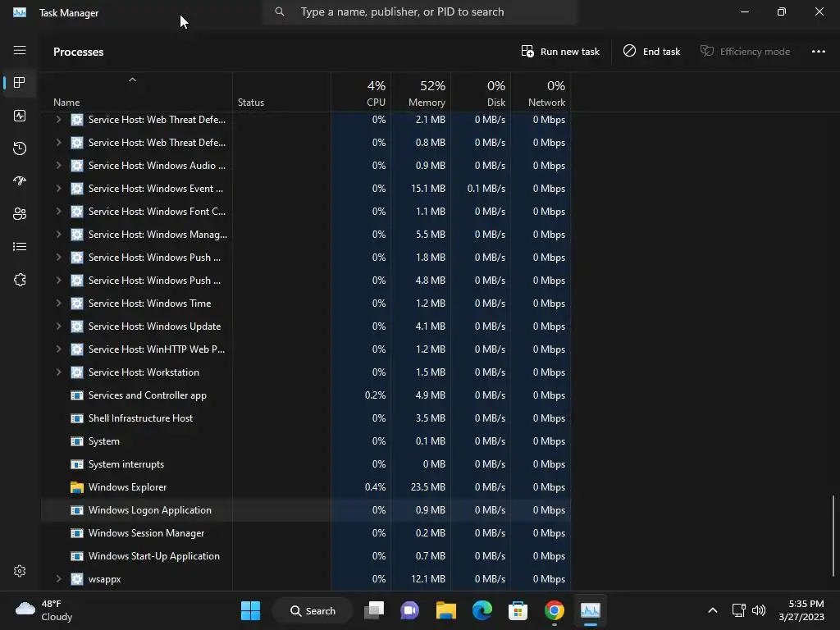The width and height of the screenshot is (840, 630).
Task: Open the Users page icon
Action: tap(20, 214)
